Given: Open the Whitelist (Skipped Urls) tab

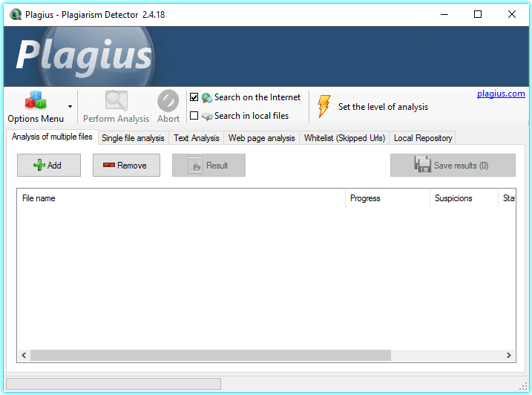Looking at the screenshot, I should click(x=344, y=138).
